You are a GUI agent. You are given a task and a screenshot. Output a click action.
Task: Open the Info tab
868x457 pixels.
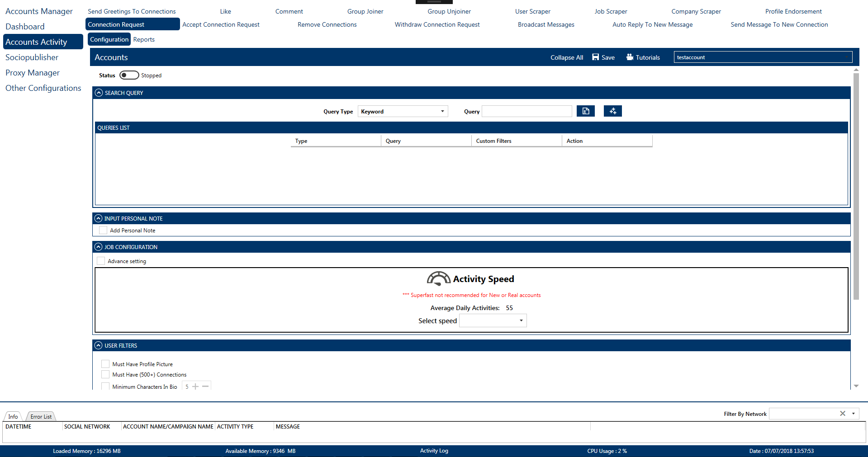[13, 416]
